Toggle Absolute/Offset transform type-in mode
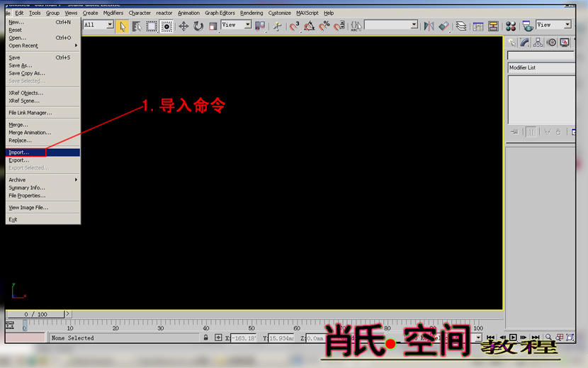Viewport: 588px width, 368px height. pos(218,338)
